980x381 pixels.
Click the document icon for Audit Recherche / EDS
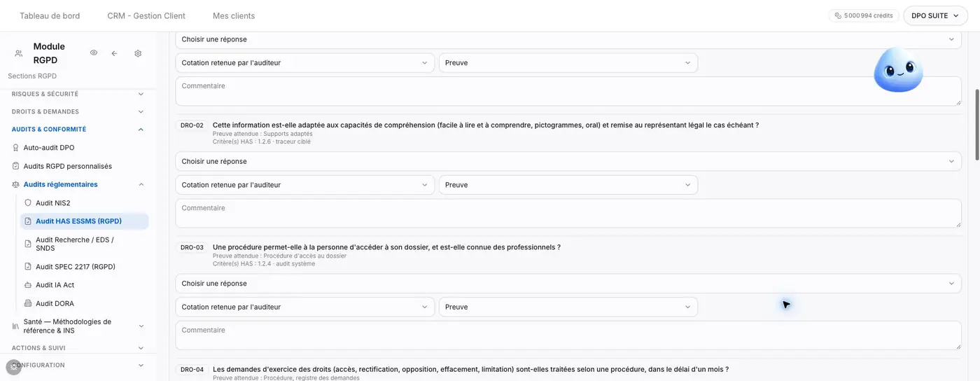(28, 244)
